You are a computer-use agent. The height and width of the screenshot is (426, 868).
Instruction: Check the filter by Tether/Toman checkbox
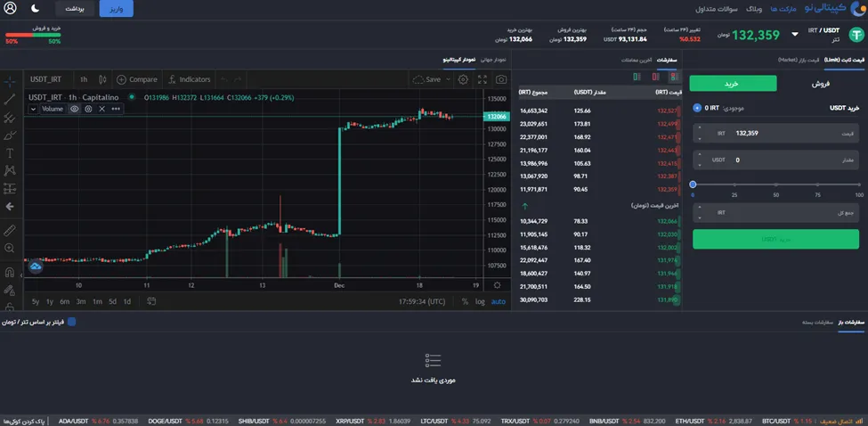click(71, 322)
